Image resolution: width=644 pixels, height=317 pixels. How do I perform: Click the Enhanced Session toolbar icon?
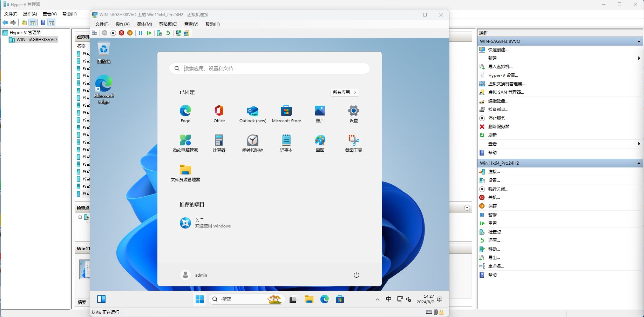click(x=178, y=33)
